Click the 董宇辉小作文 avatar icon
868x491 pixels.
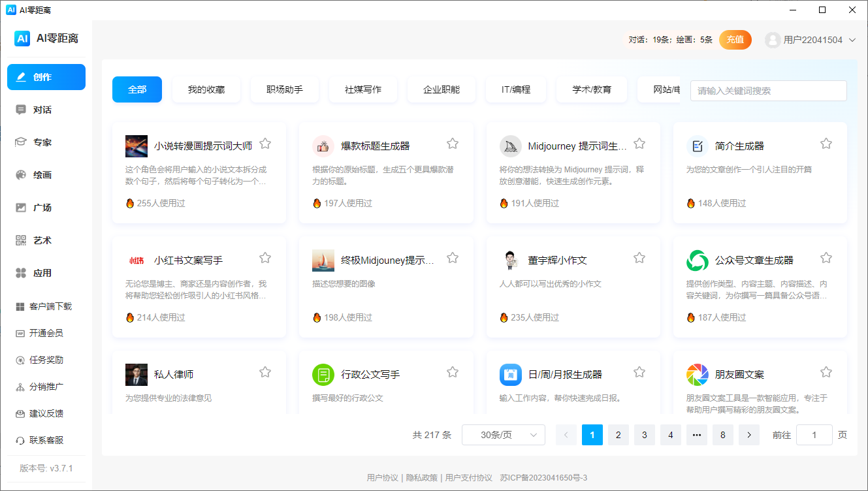510,261
